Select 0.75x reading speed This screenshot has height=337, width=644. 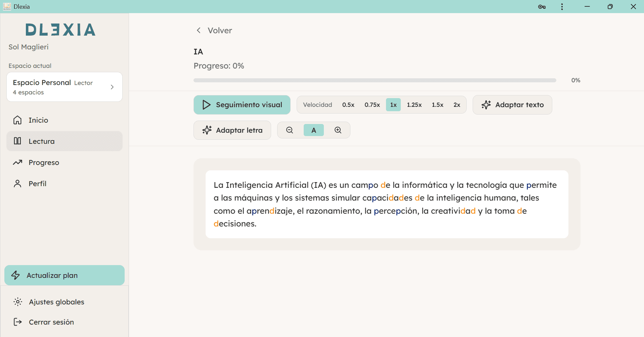[372, 105]
